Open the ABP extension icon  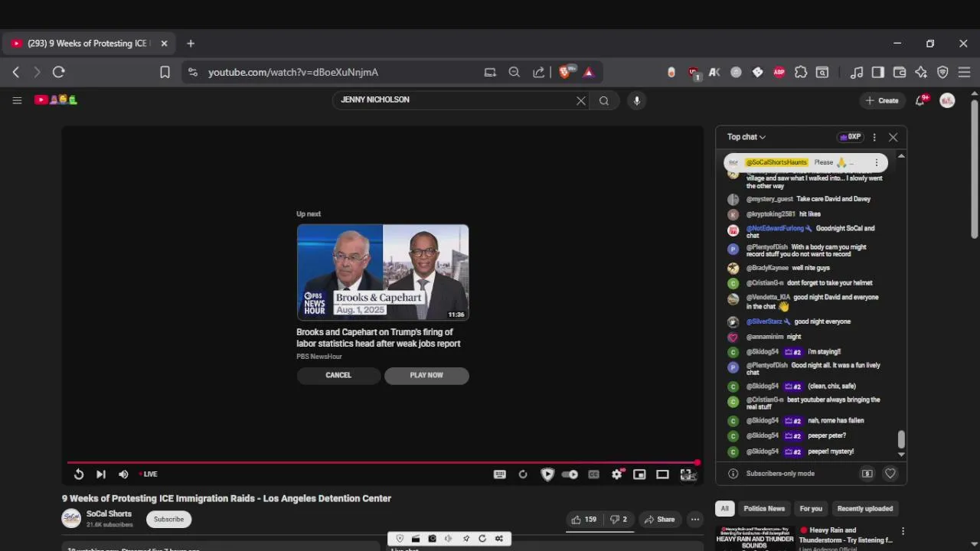[x=779, y=72]
